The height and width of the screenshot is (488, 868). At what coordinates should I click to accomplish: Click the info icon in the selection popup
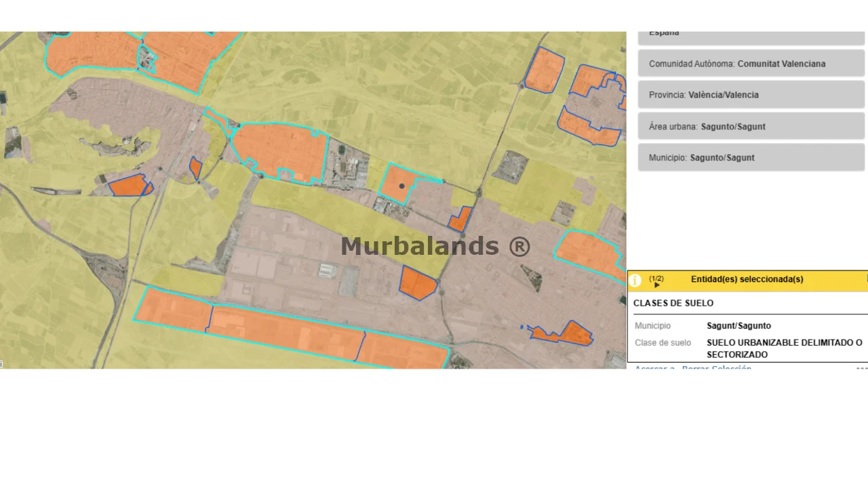635,281
